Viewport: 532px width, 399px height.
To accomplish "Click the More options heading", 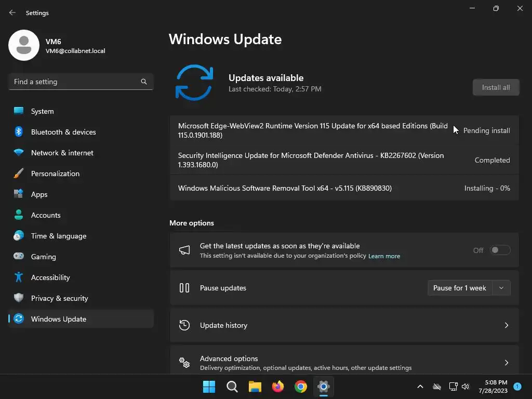I will 192,223.
